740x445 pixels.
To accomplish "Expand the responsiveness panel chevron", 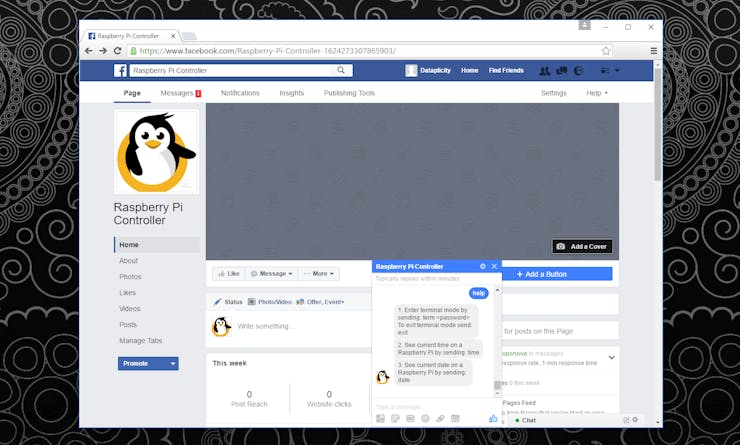I will (611, 357).
